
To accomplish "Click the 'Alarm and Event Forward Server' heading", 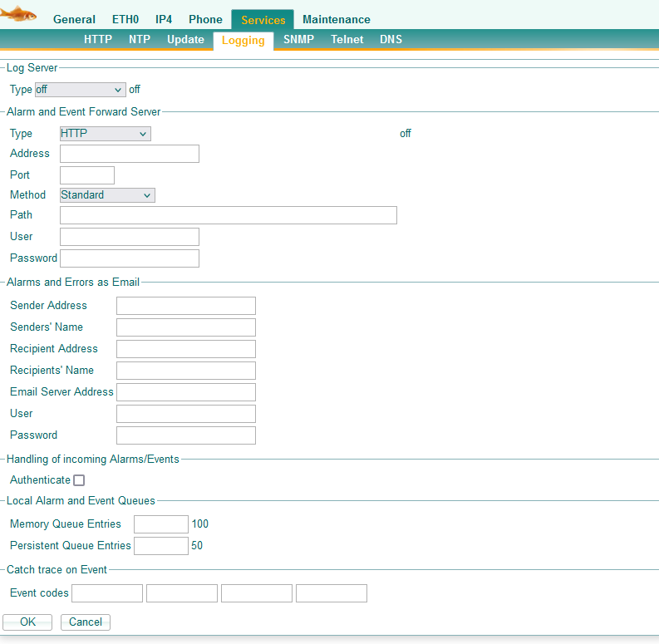I will click(84, 112).
